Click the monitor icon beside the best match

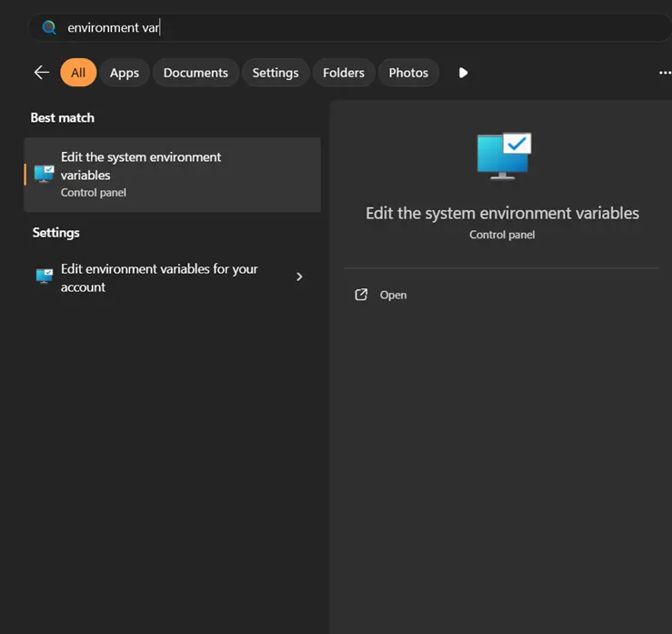point(45,174)
